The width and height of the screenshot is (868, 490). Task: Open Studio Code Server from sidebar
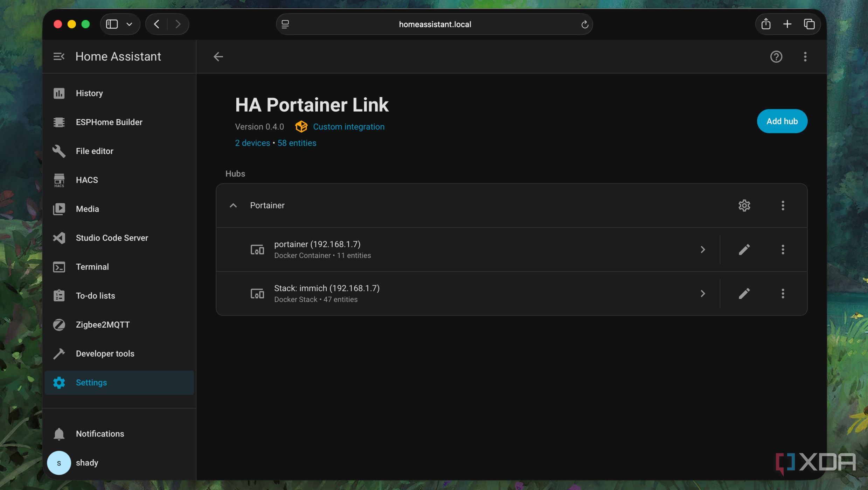click(112, 238)
